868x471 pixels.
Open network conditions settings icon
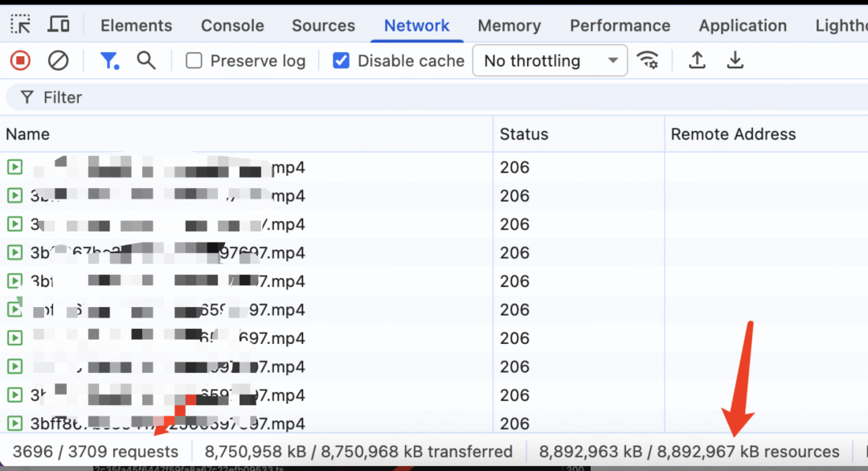[648, 60]
